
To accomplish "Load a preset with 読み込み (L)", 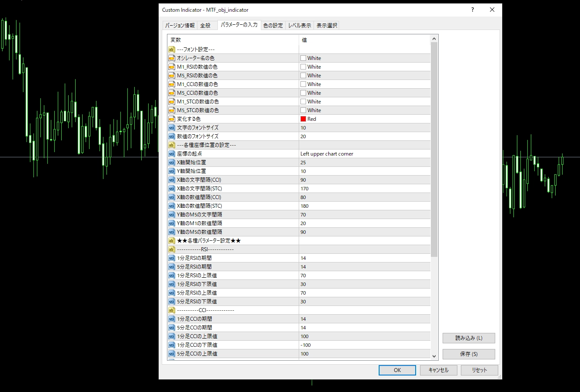I will pyautogui.click(x=469, y=338).
